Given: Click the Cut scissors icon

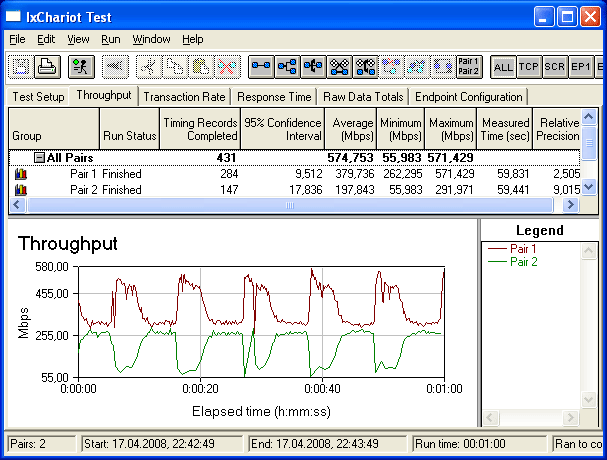Looking at the screenshot, I should tap(149, 67).
